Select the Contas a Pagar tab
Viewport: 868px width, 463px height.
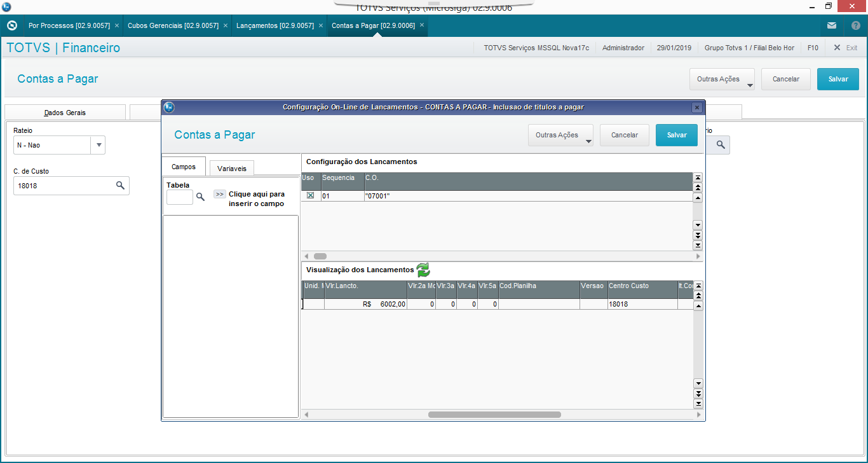(x=374, y=26)
